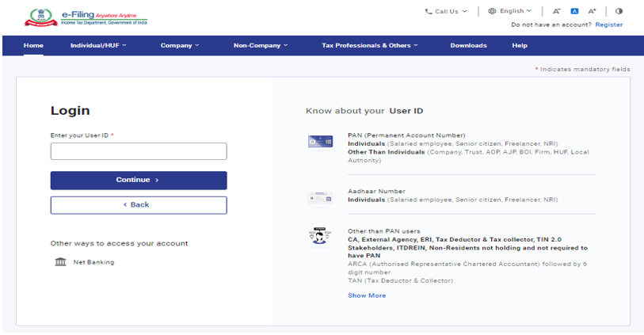The height and width of the screenshot is (335, 644).
Task: Click the Net Banking bank icon
Action: coord(60,261)
